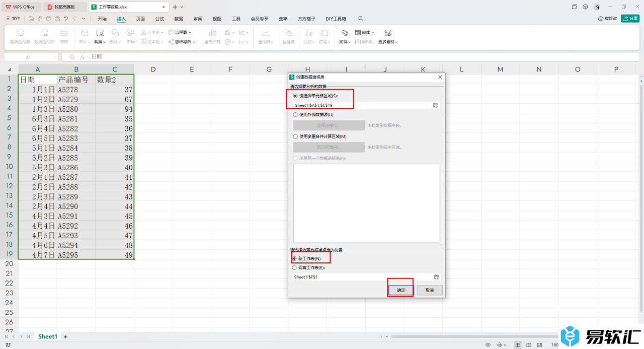Select the Sheet1 sheet tab
The image size is (644, 349).
pos(48,336)
